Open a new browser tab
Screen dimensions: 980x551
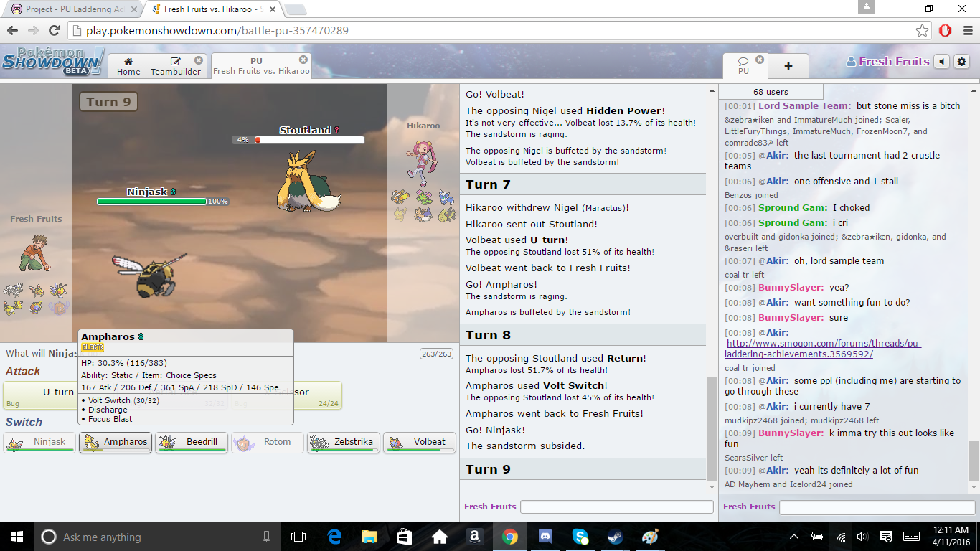click(x=294, y=9)
